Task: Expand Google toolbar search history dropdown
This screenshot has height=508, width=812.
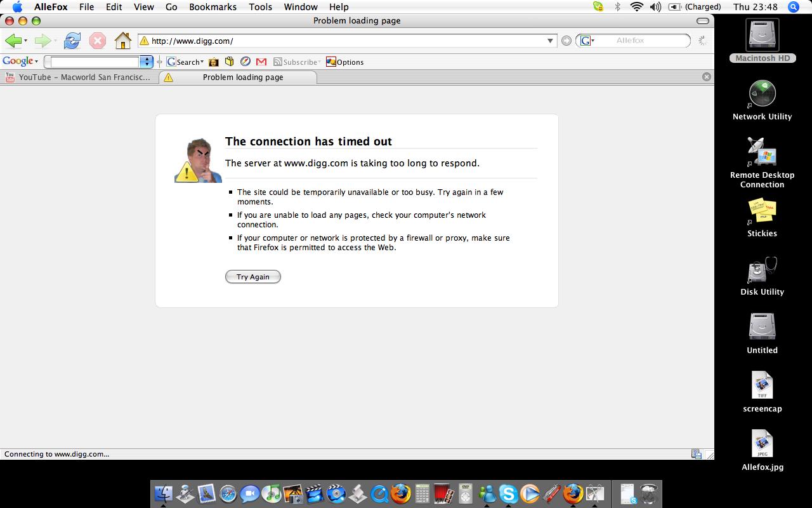Action: [x=147, y=62]
